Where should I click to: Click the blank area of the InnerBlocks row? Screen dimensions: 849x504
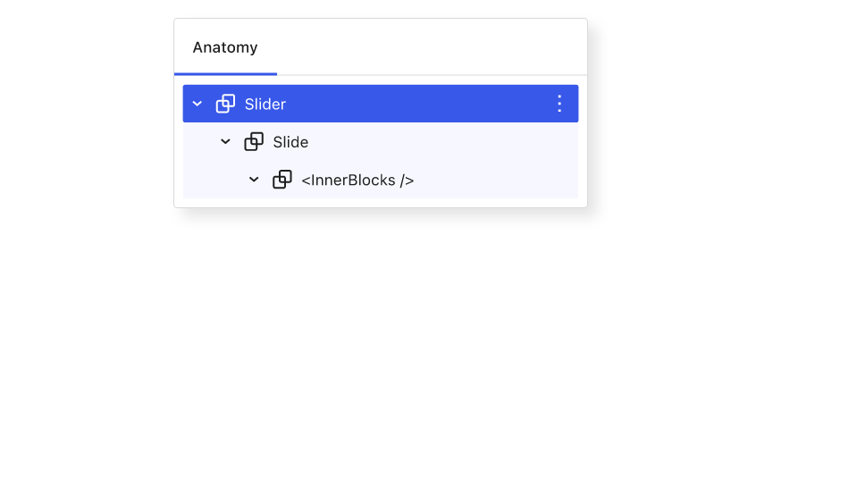pyautogui.click(x=495, y=180)
